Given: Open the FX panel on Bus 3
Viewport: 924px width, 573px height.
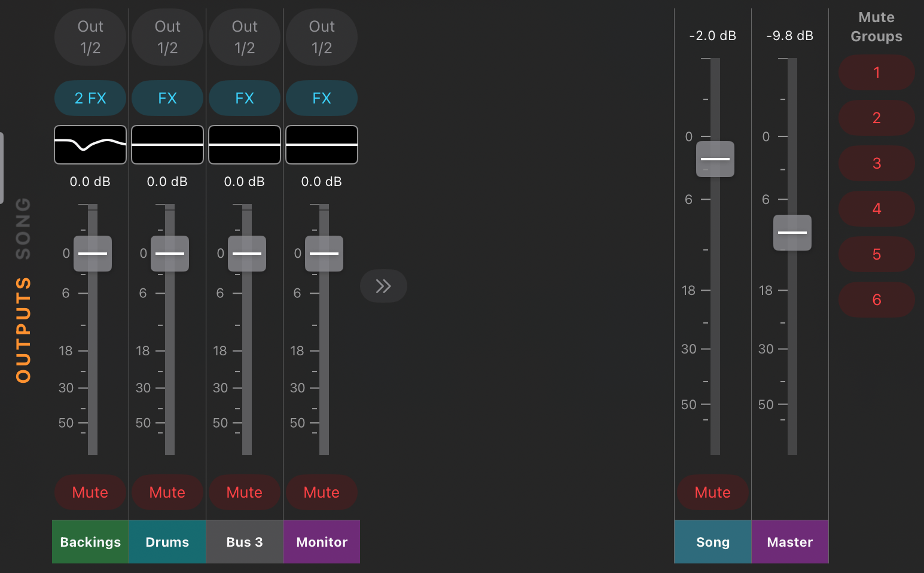Looking at the screenshot, I should tap(244, 98).
